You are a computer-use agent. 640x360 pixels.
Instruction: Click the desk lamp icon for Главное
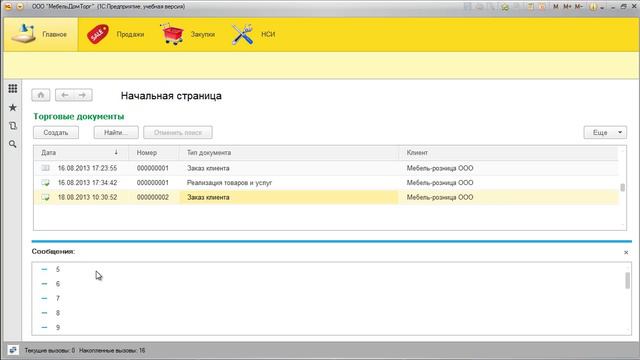(23, 33)
